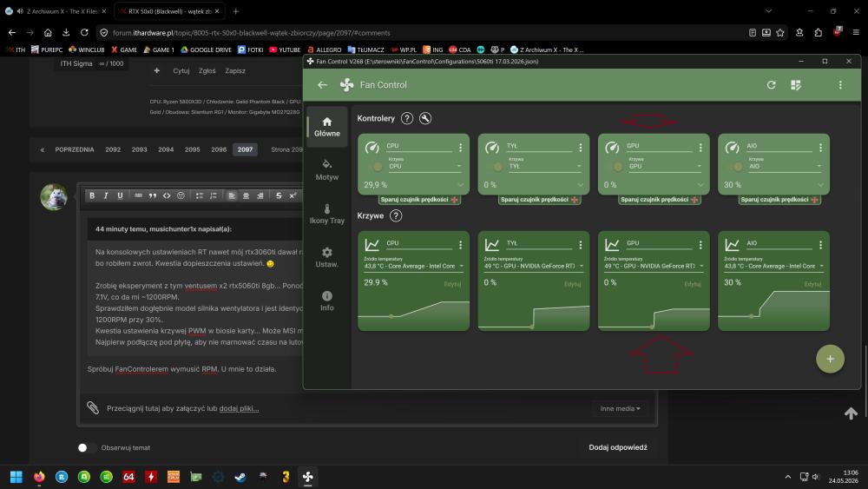The width and height of the screenshot is (868, 489).
Task: Apply strikethrough in the editor toolbar
Action: [x=279, y=195]
